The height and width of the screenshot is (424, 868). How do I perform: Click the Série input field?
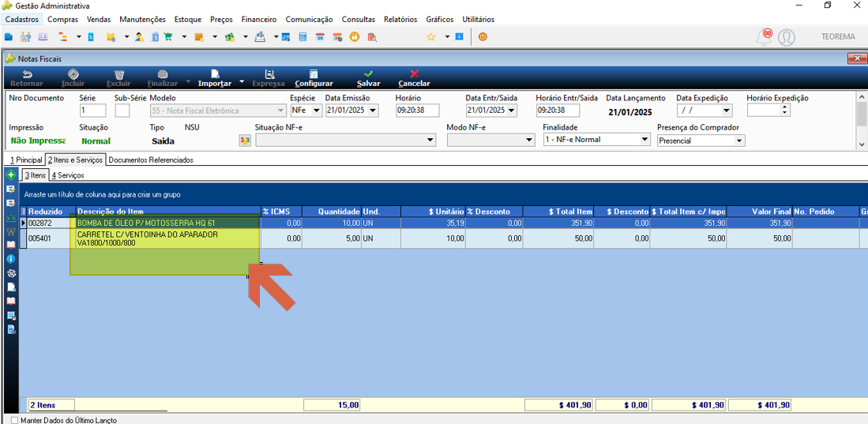coord(92,111)
